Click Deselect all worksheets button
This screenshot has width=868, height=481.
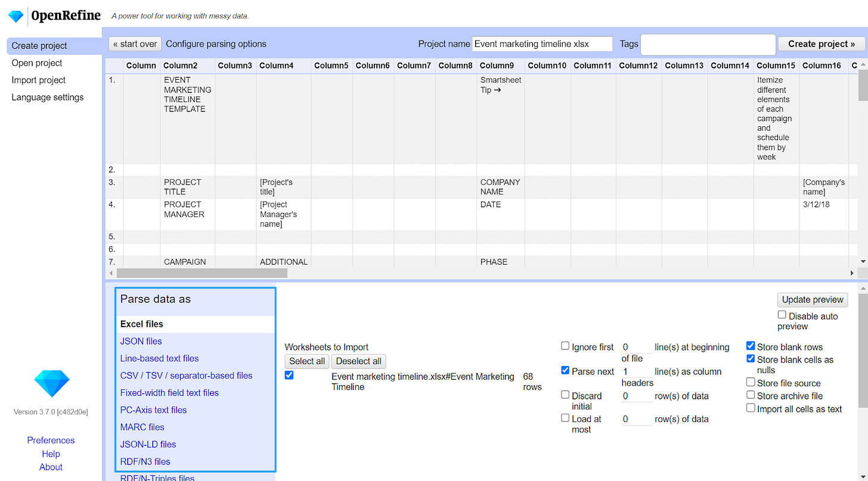point(358,361)
